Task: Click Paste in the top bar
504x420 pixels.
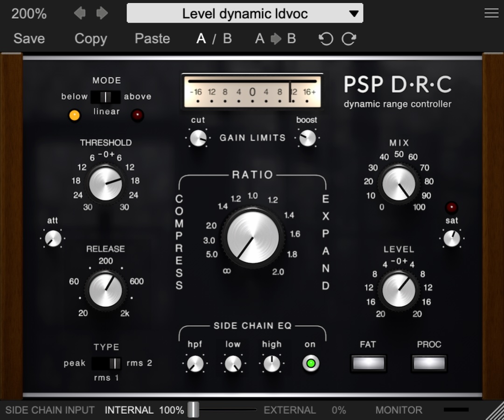Action: click(152, 39)
